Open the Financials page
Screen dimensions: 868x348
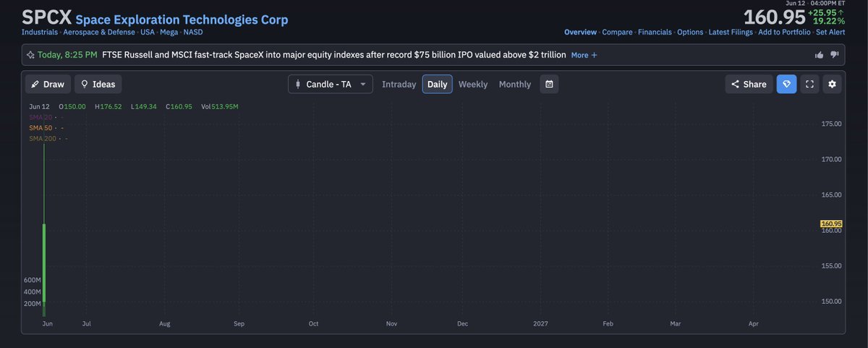point(655,33)
